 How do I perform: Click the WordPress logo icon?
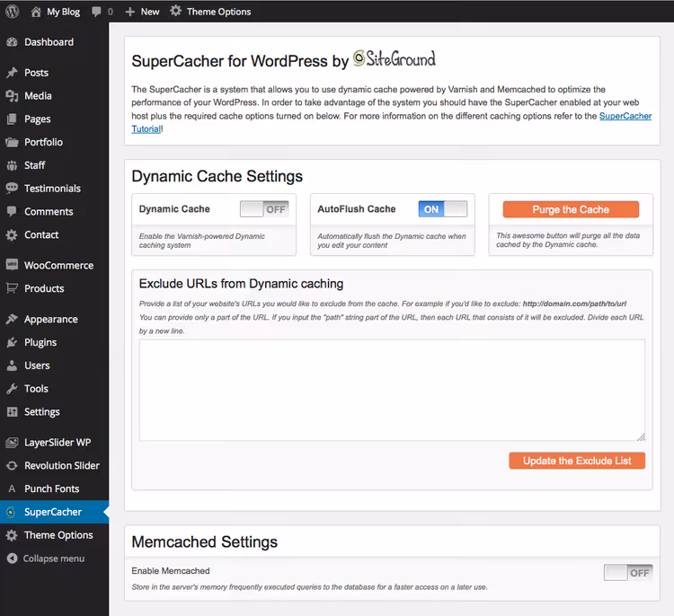12,11
